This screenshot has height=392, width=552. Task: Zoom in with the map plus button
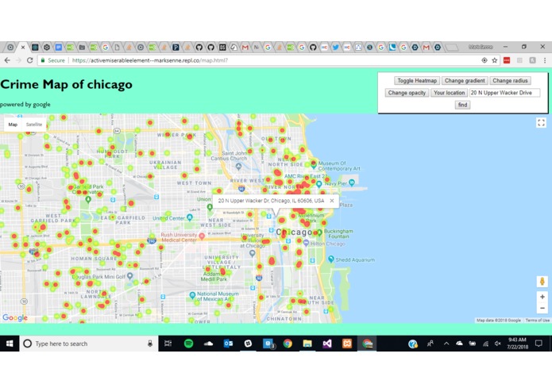(542, 297)
